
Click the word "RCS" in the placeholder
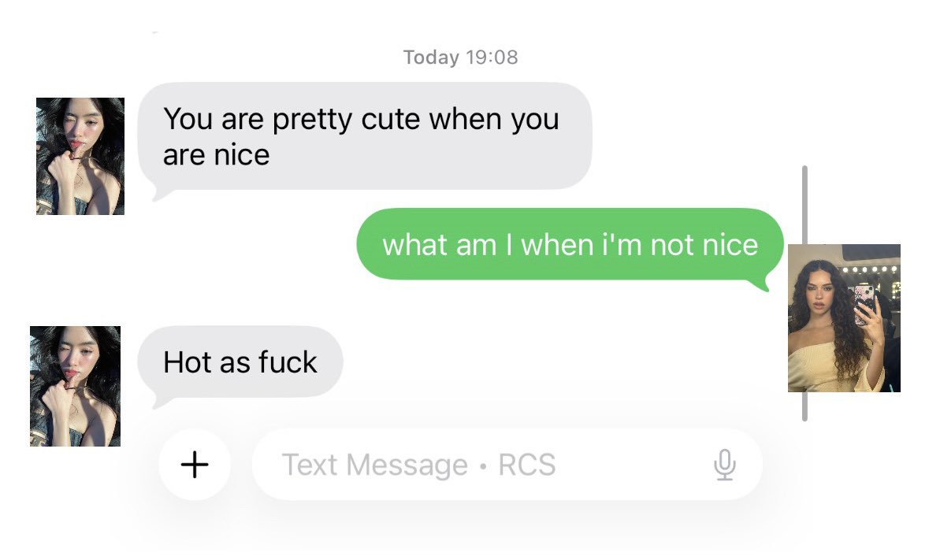coord(526,465)
